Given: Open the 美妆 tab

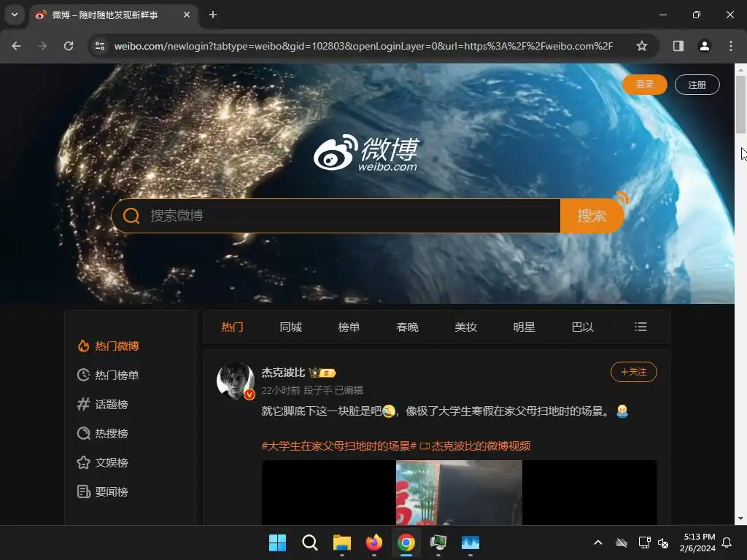Looking at the screenshot, I should 465,327.
